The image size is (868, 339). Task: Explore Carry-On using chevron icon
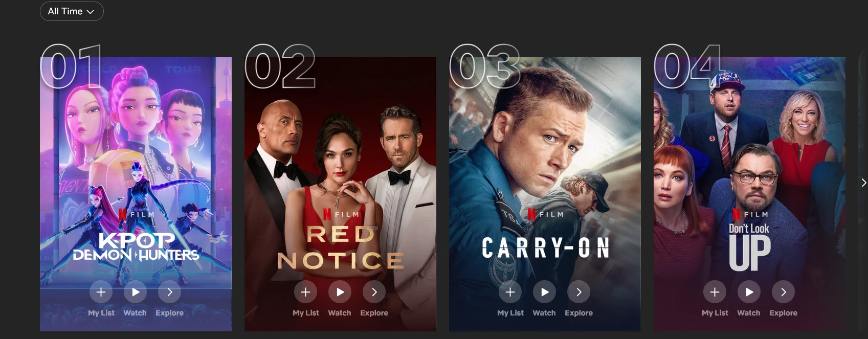[579, 292]
